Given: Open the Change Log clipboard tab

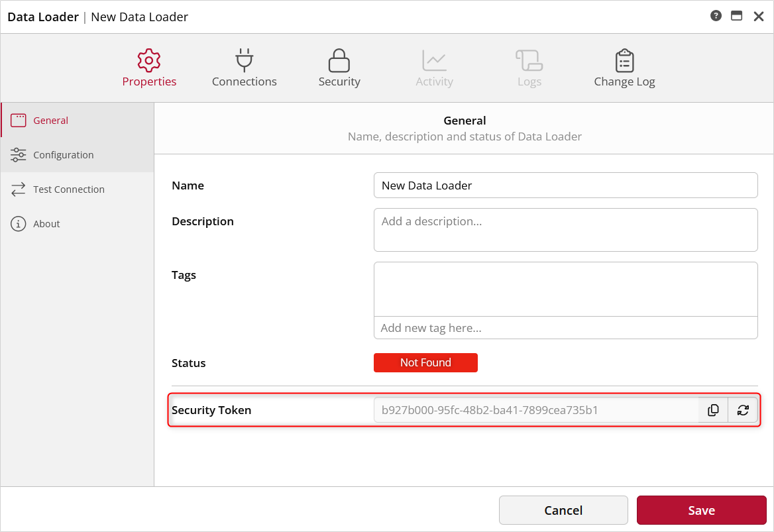Looking at the screenshot, I should coord(624,68).
